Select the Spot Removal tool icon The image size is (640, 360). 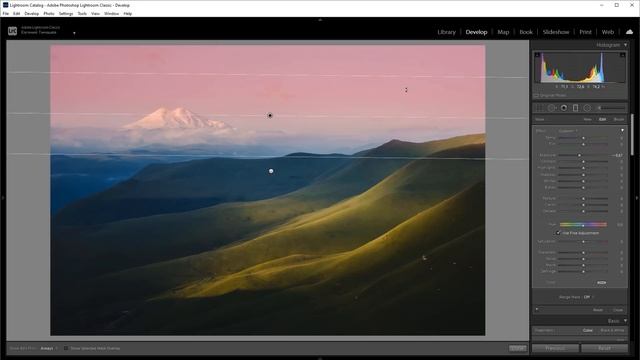[551, 108]
